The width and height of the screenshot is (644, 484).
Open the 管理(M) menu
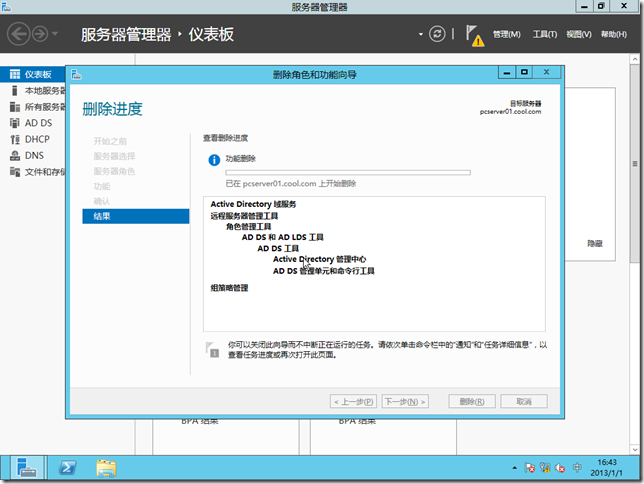tap(506, 35)
